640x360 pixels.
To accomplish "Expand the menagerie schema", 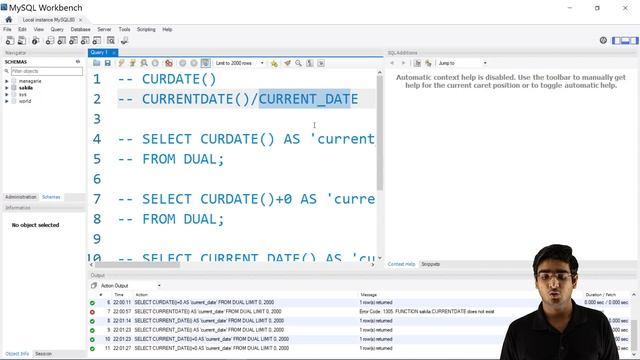I will click(7, 81).
